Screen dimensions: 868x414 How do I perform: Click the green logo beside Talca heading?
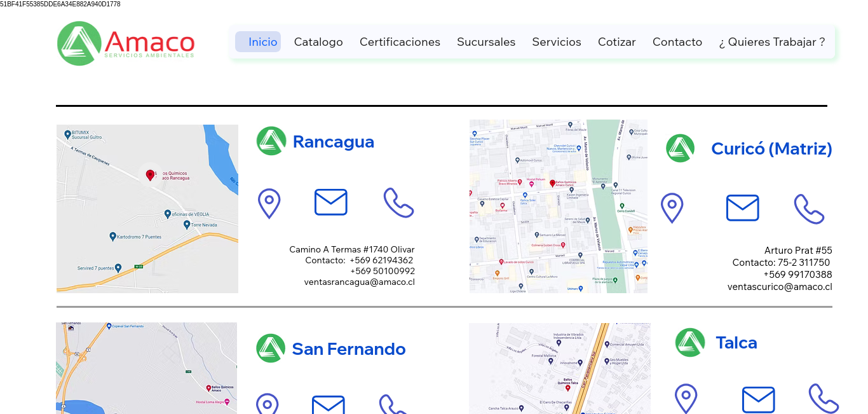click(x=690, y=343)
